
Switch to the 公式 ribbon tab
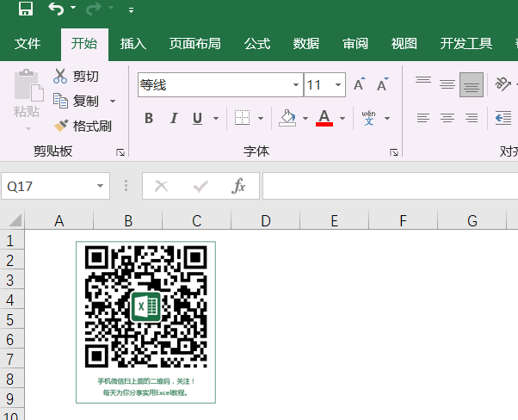point(257,44)
